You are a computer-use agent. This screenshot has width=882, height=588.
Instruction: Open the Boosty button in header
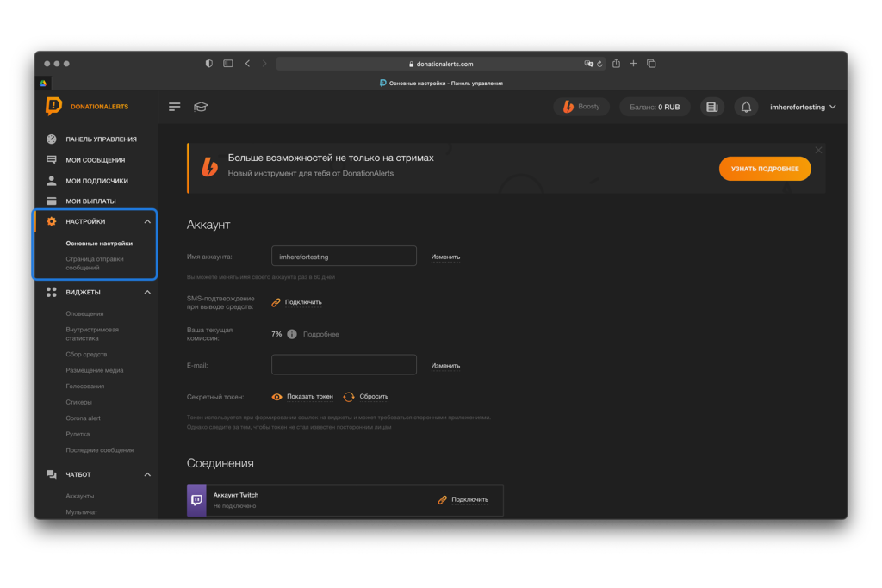click(581, 107)
